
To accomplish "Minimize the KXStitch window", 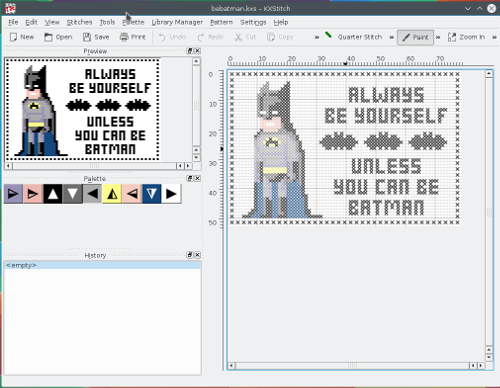I will (x=468, y=8).
